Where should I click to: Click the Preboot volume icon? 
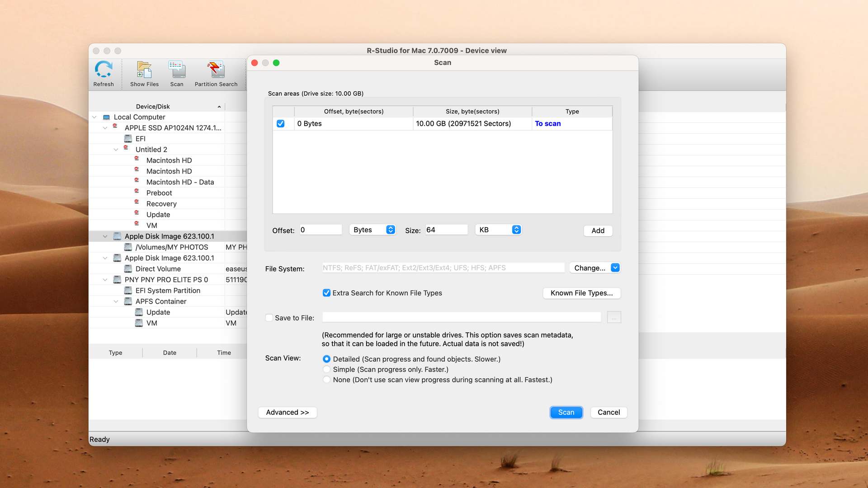(137, 192)
